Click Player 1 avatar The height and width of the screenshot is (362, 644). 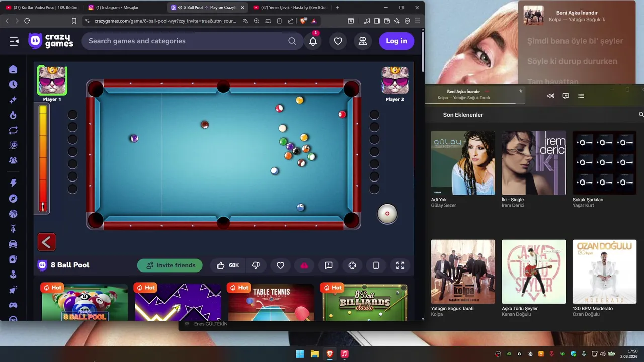click(52, 80)
